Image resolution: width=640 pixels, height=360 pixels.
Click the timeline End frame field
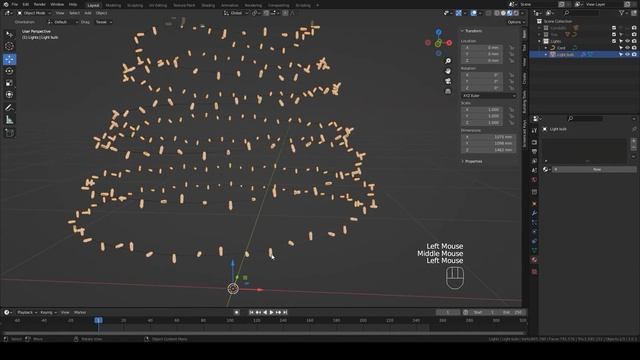[x=513, y=312]
